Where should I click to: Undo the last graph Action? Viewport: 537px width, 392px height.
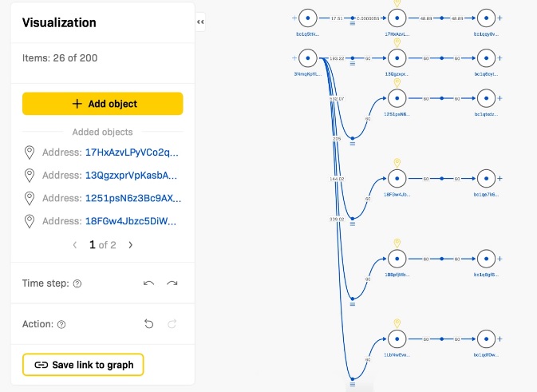click(x=148, y=324)
